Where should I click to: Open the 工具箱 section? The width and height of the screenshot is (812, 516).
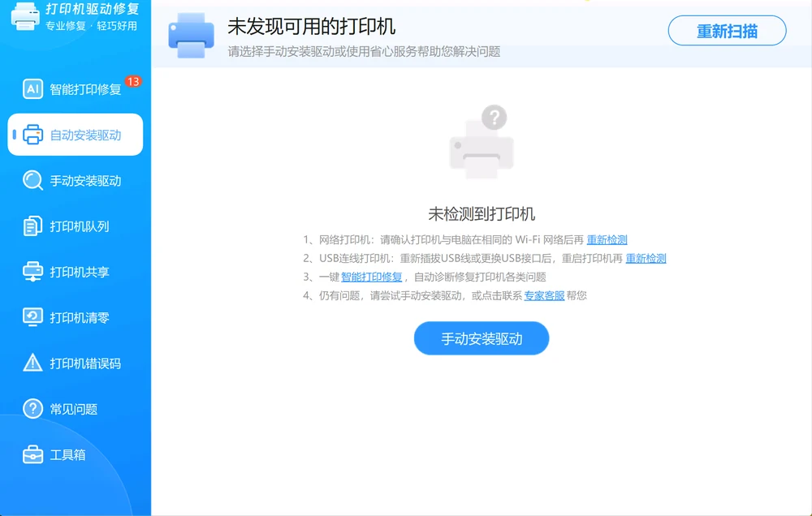(x=75, y=454)
